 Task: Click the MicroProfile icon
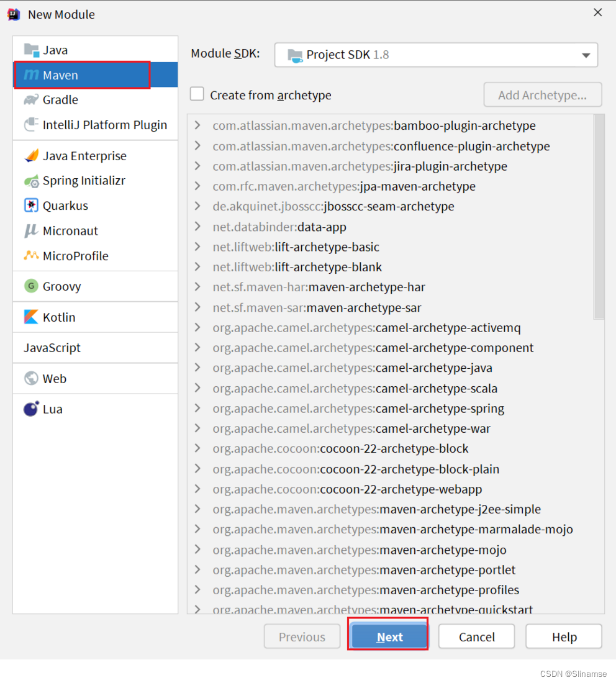[x=31, y=255]
